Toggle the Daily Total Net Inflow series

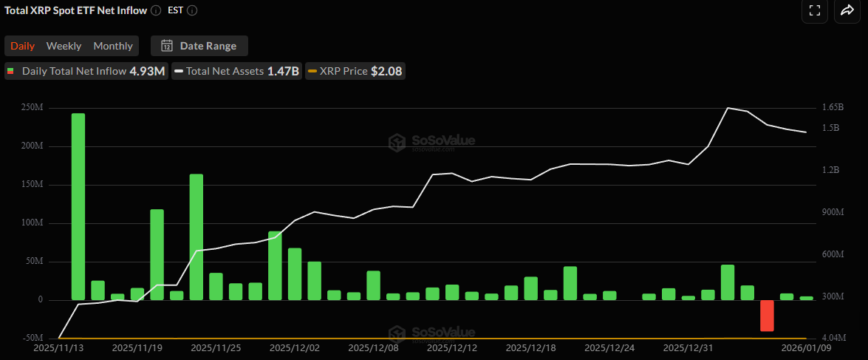[x=86, y=71]
